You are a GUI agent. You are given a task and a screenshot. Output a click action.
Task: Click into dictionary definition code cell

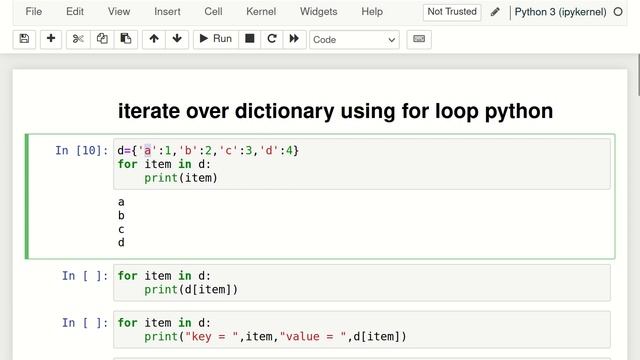[362, 164]
